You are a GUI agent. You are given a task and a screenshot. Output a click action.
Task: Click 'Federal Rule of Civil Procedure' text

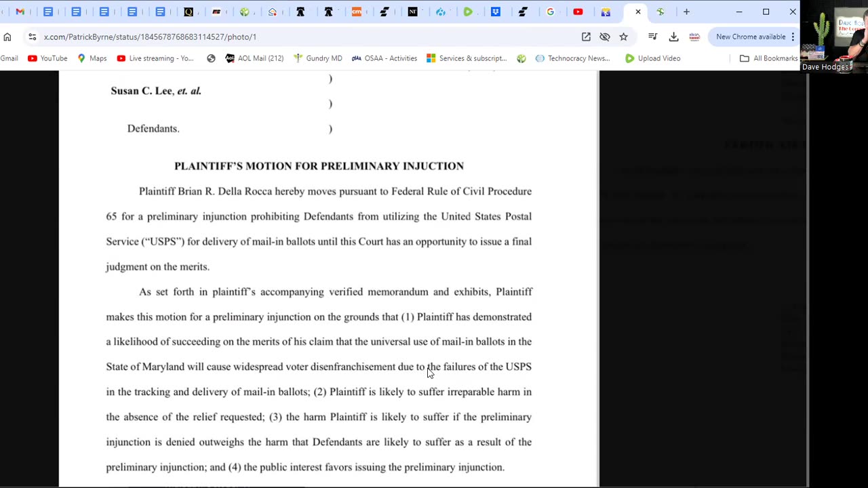461,191
